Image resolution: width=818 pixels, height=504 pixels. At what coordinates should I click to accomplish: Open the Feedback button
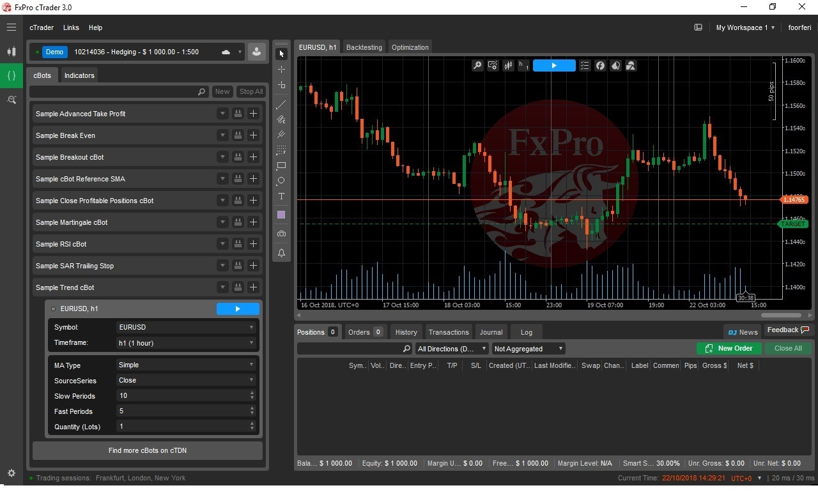(x=788, y=330)
